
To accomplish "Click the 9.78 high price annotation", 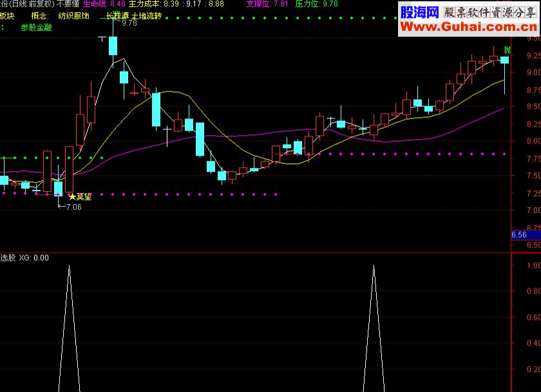I will (x=129, y=23).
